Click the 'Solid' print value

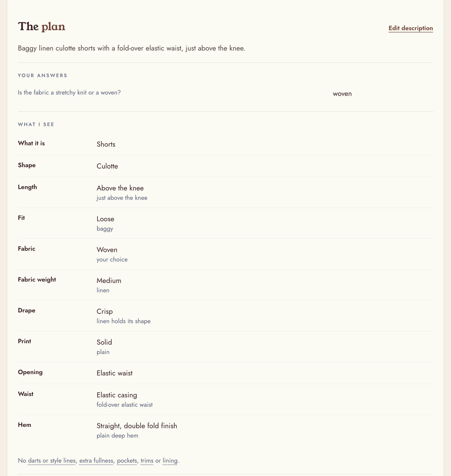(104, 342)
